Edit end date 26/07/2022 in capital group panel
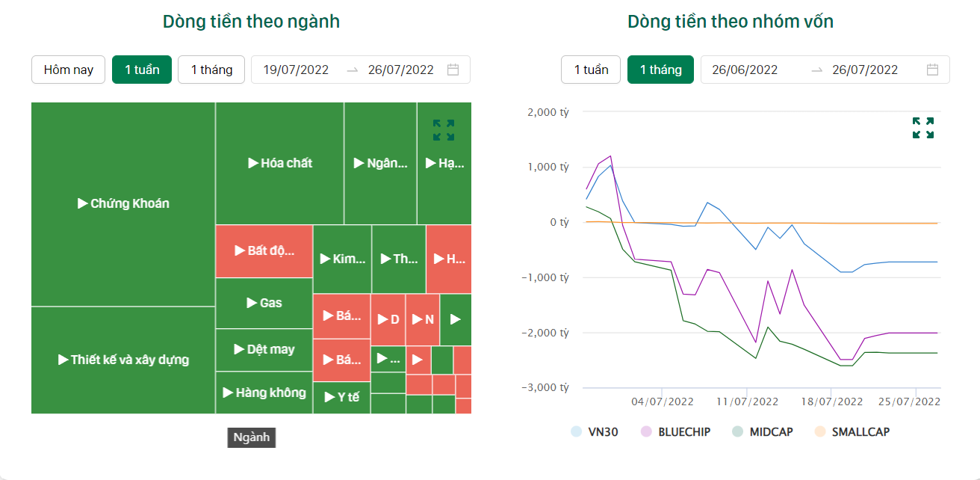 click(865, 70)
